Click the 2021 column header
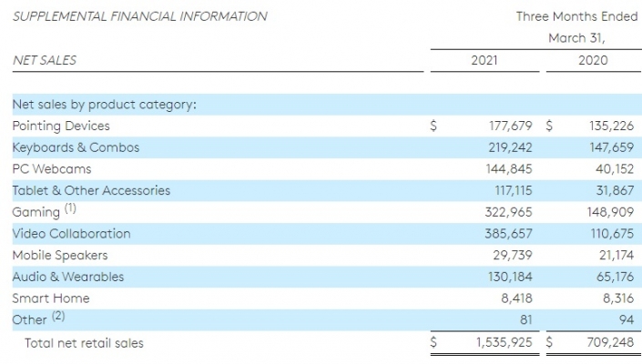The image size is (642, 364). (484, 61)
